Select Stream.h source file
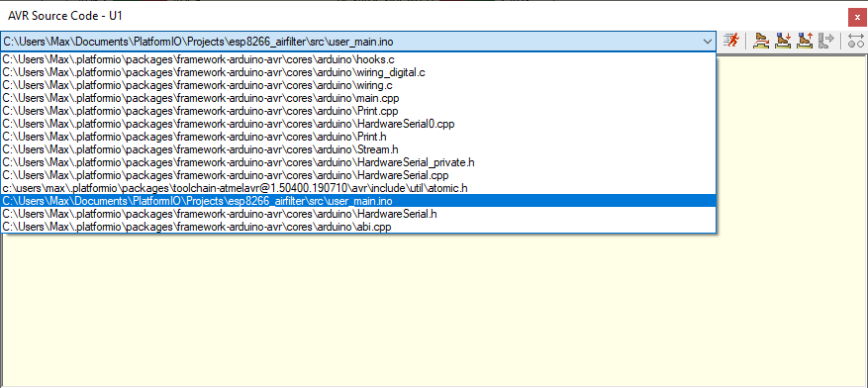The image size is (868, 388). [358, 149]
